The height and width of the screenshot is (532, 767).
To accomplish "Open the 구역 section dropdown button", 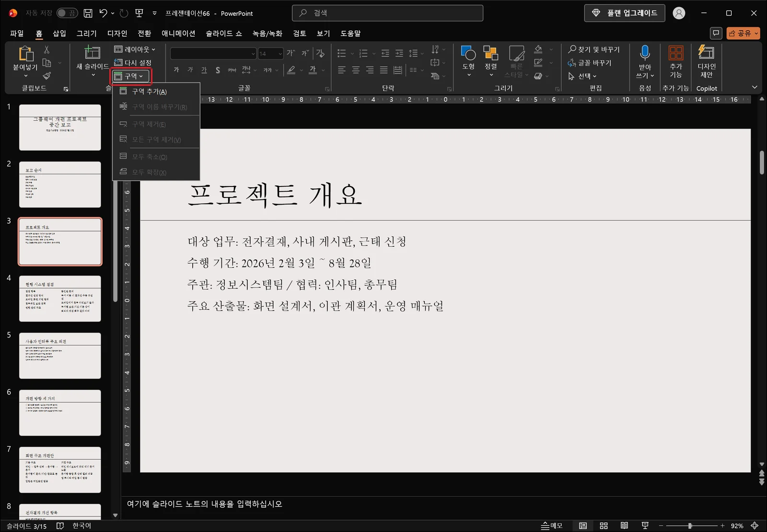I will pos(131,76).
